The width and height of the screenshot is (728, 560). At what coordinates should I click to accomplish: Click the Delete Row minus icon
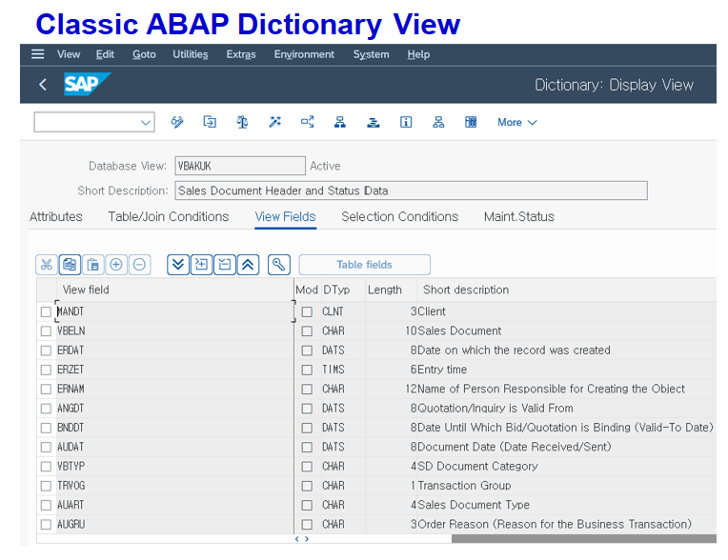pyautogui.click(x=139, y=265)
